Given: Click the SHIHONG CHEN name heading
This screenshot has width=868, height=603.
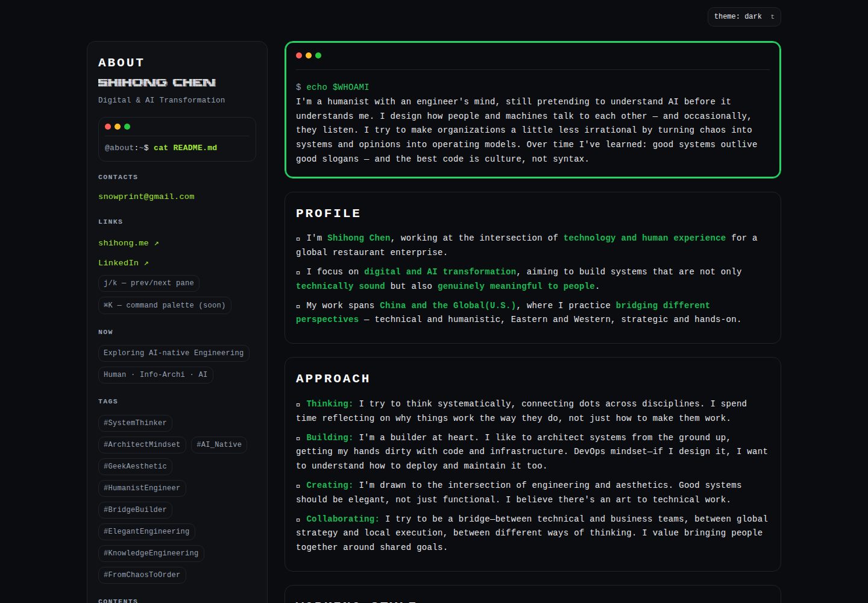Looking at the screenshot, I should coord(157,83).
